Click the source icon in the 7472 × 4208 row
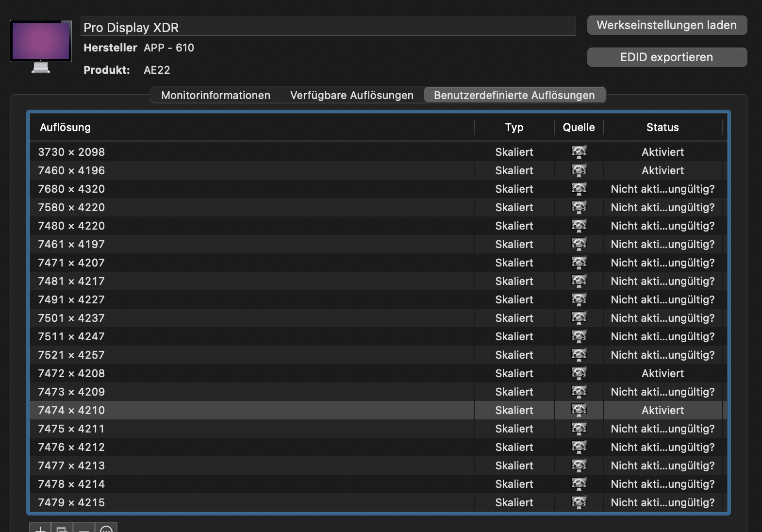The image size is (762, 532). (x=579, y=373)
